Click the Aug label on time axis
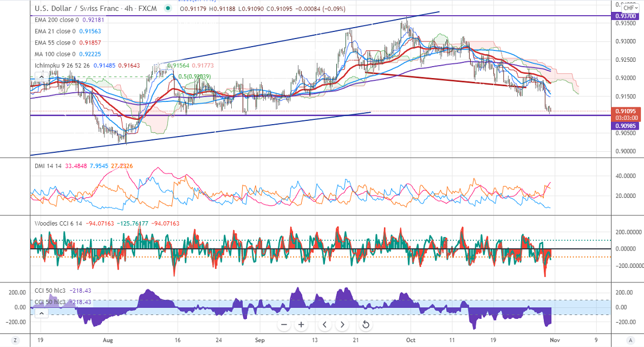 [x=108, y=340]
